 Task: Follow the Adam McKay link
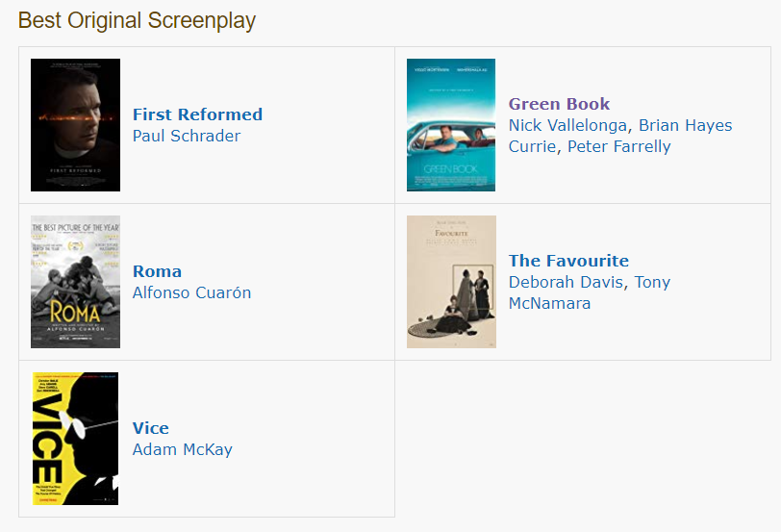[182, 449]
